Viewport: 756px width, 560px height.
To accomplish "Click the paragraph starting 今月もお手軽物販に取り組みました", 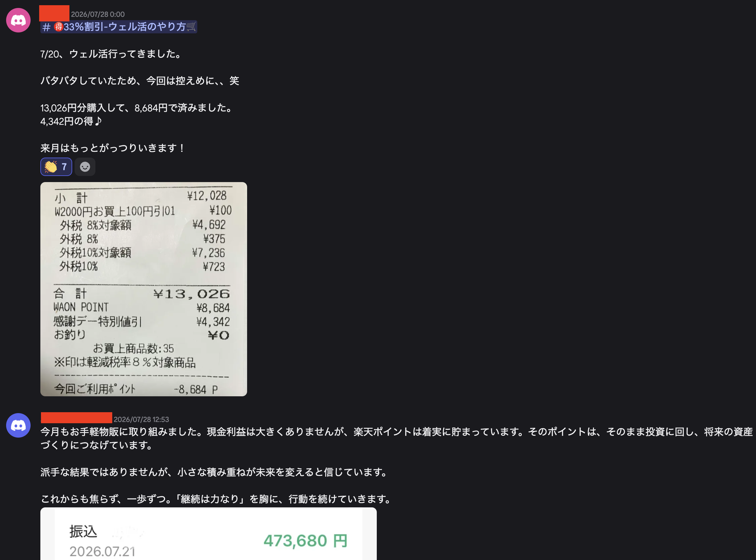I will 396,438.
